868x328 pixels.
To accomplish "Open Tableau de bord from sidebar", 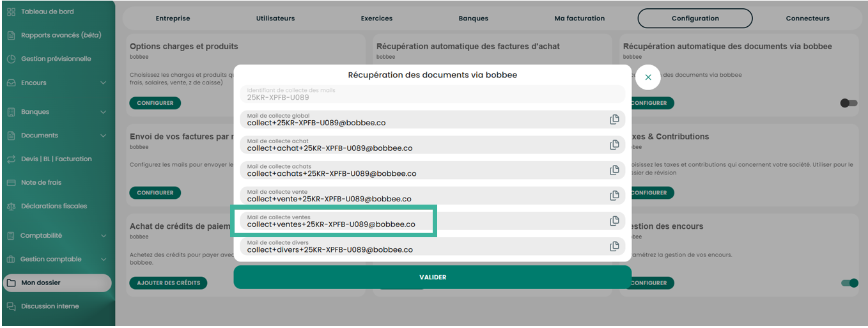I will tap(47, 12).
